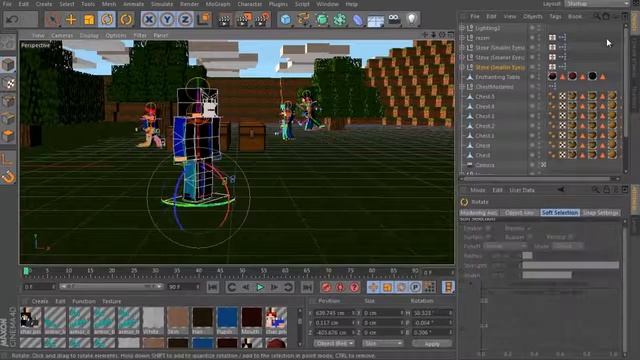The height and width of the screenshot is (360, 640).
Task: Enable the Axis mode L icon
Action: (7, 158)
